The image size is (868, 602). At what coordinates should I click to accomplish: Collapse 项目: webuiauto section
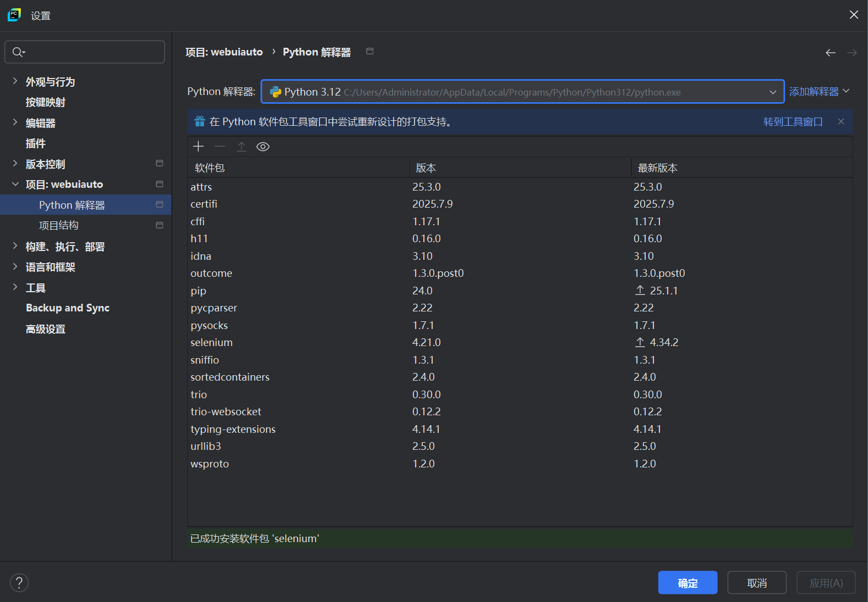coord(15,184)
